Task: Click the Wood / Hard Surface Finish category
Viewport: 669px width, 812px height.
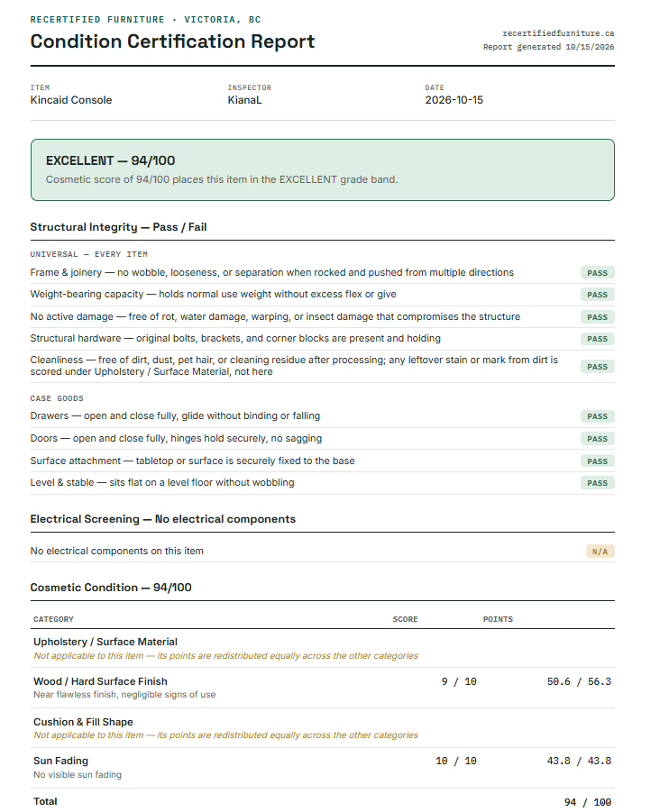Action: 101,681
